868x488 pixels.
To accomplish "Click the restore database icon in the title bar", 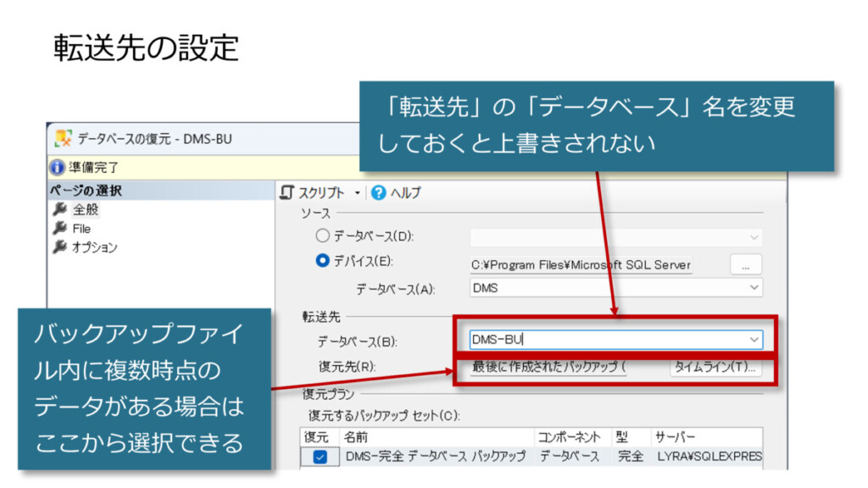I will coord(64,138).
